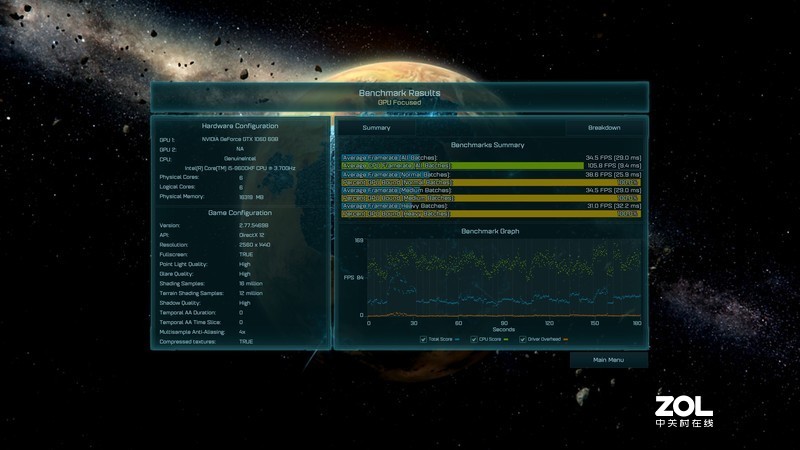This screenshot has height=450, width=800.
Task: Click the Percent GPU Bound (Medium Batches) bar
Action: (490, 198)
